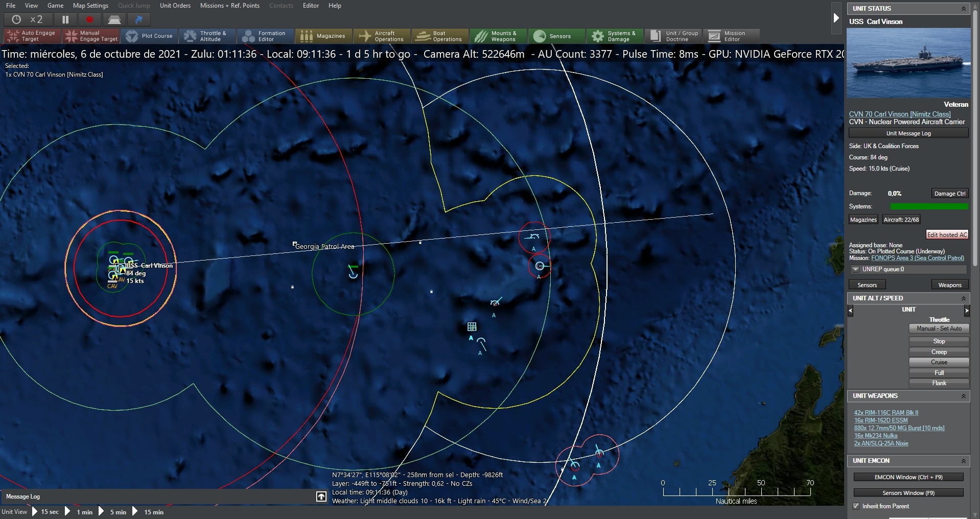Open the Boat Operations panel
The width and height of the screenshot is (980, 519).
439,36
